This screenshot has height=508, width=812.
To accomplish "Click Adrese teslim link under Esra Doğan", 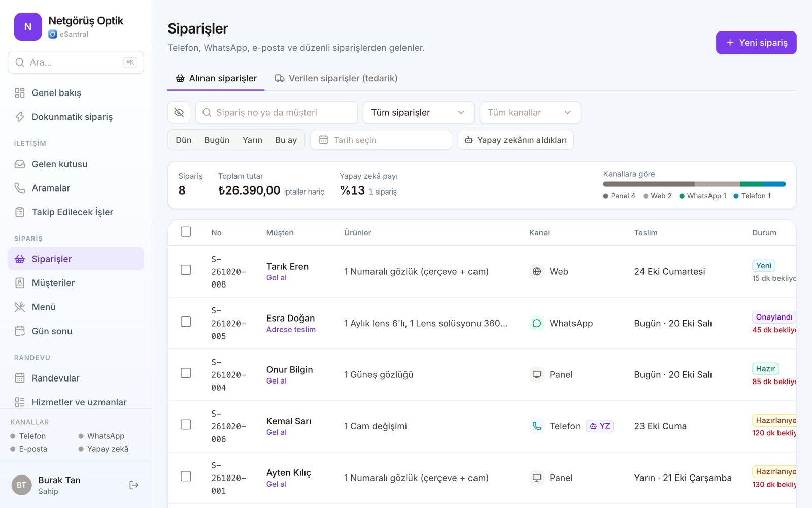I will 291,329.
